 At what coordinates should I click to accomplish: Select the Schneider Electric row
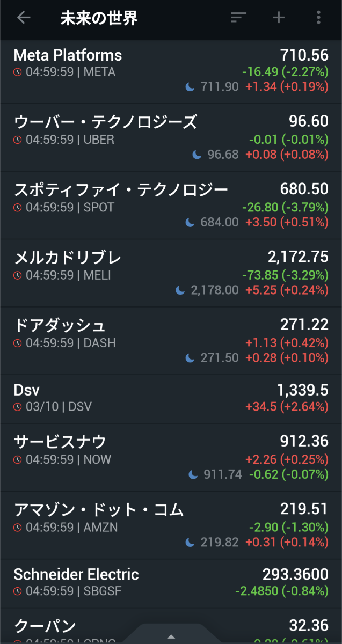coord(76,575)
